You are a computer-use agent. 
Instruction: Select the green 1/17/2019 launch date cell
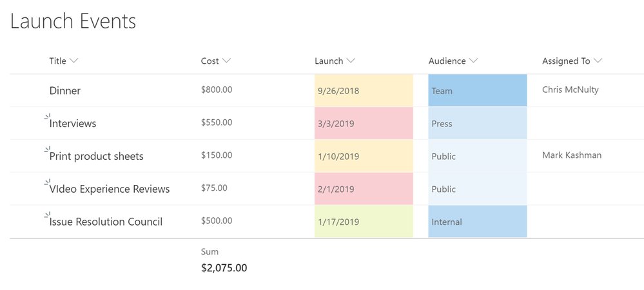click(364, 222)
